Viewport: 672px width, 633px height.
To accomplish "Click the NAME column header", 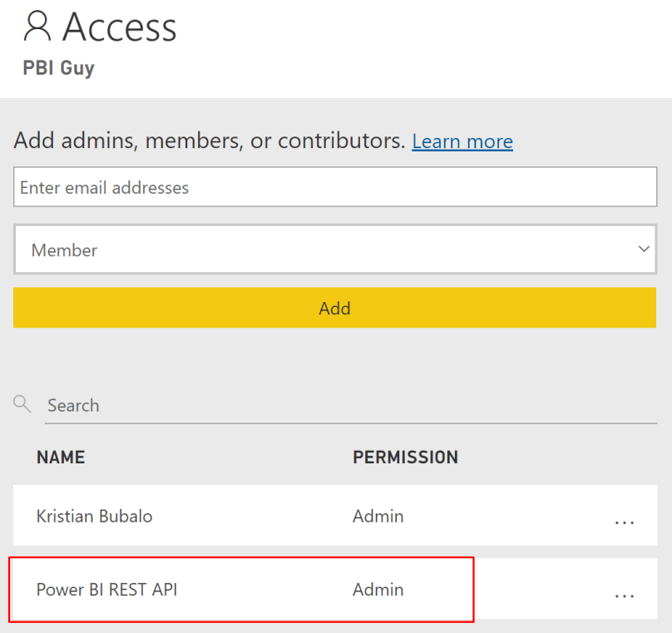I will [x=61, y=457].
